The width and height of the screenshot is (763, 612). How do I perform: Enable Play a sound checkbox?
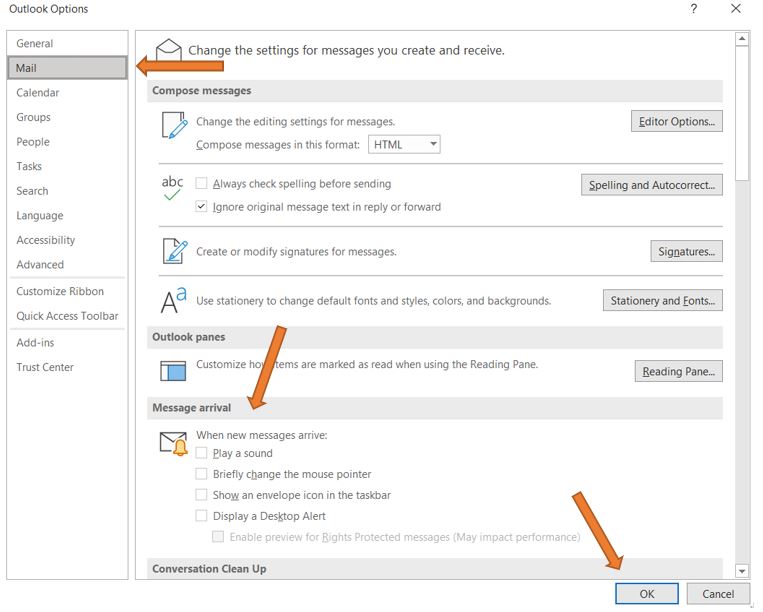pyautogui.click(x=201, y=453)
